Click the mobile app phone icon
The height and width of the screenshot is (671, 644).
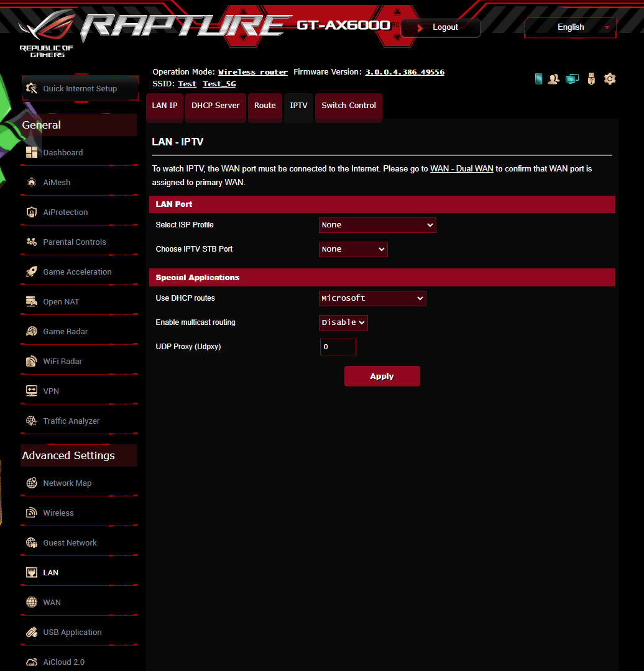tap(539, 79)
